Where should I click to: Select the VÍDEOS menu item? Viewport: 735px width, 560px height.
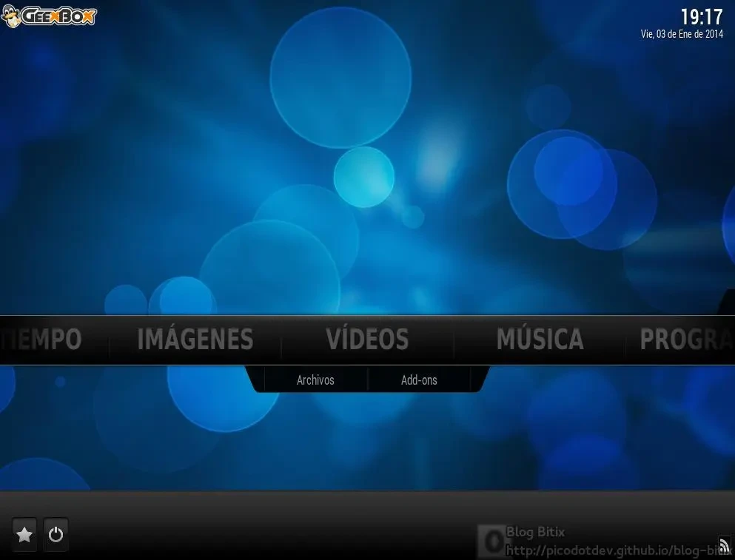coord(367,340)
